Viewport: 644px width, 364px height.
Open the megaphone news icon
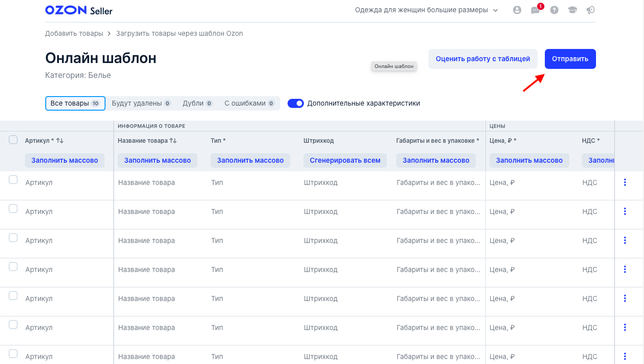pyautogui.click(x=590, y=10)
